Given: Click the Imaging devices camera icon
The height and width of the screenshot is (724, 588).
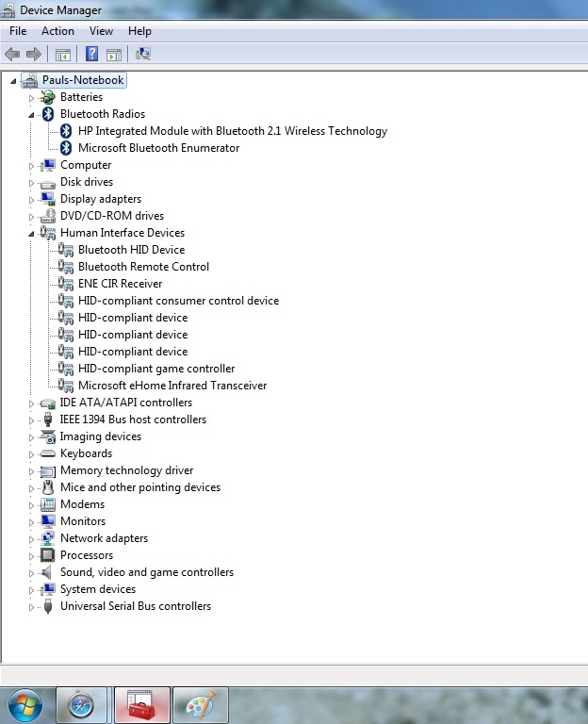Looking at the screenshot, I should tap(47, 436).
